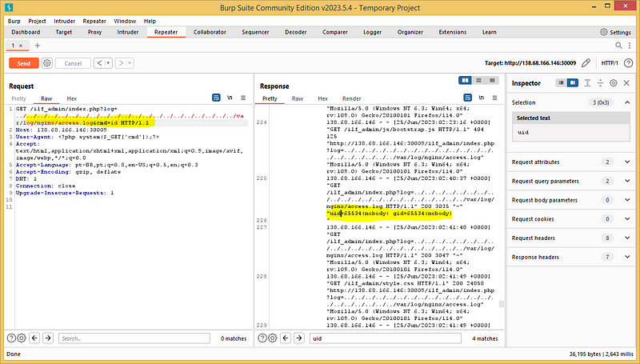Collapse all Inspector sections icon
Viewport: 640px width, 364px height.
tap(601, 83)
